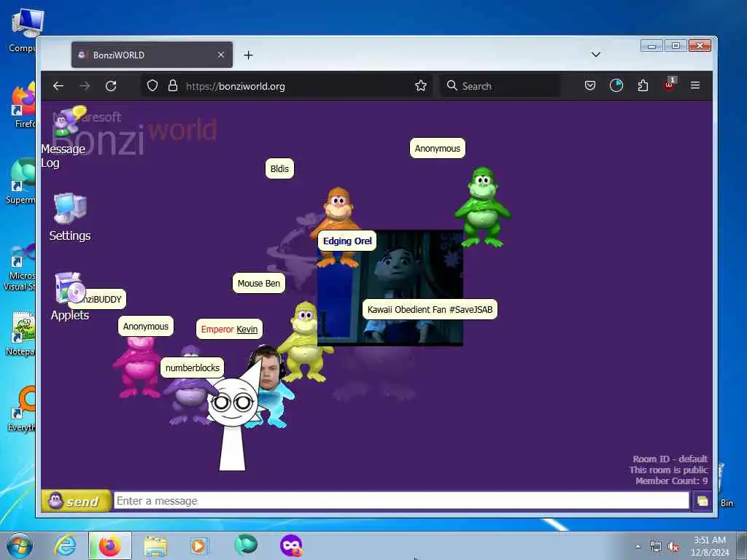This screenshot has width=747, height=560.
Task: Open a new browser tab
Action: click(248, 55)
